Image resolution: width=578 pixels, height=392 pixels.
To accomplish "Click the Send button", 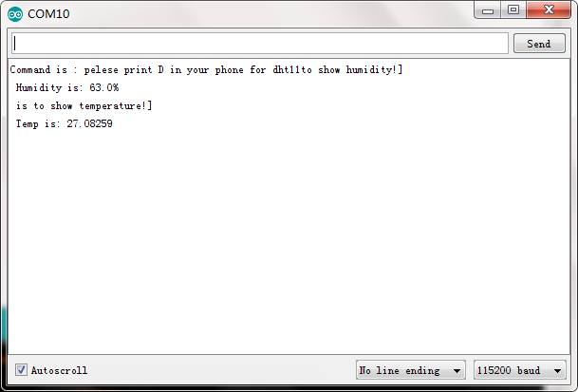I will (x=539, y=44).
